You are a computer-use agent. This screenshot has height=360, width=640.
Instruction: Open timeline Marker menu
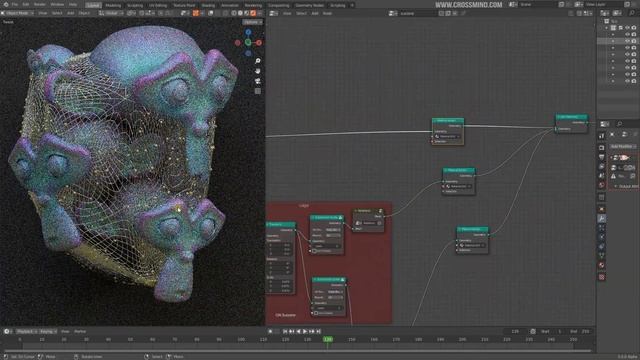[x=80, y=332]
